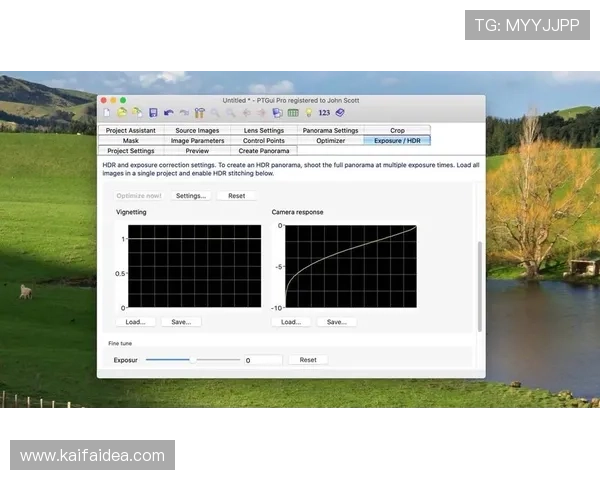Viewport: 600px width, 480px height.
Task: Select the Control Points tab
Action: (x=264, y=141)
